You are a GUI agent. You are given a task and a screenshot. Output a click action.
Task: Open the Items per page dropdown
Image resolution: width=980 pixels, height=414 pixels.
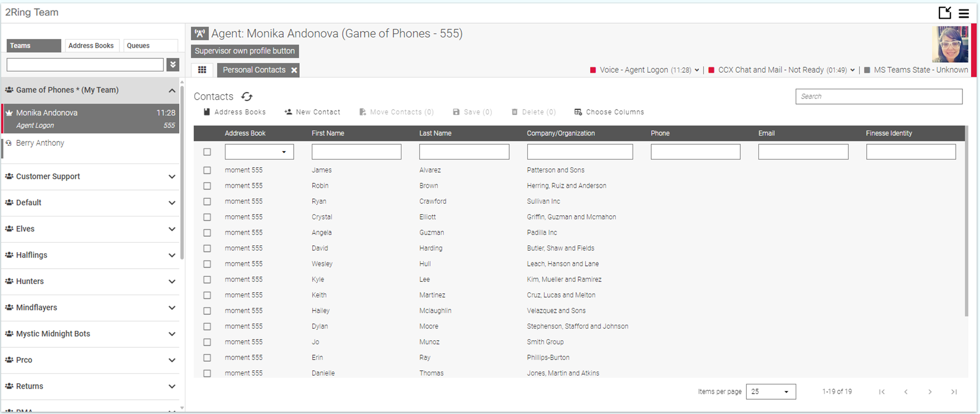point(770,392)
